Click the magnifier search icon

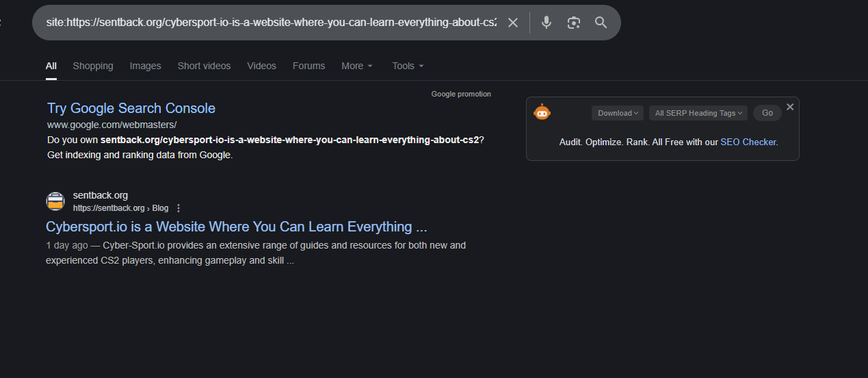601,23
